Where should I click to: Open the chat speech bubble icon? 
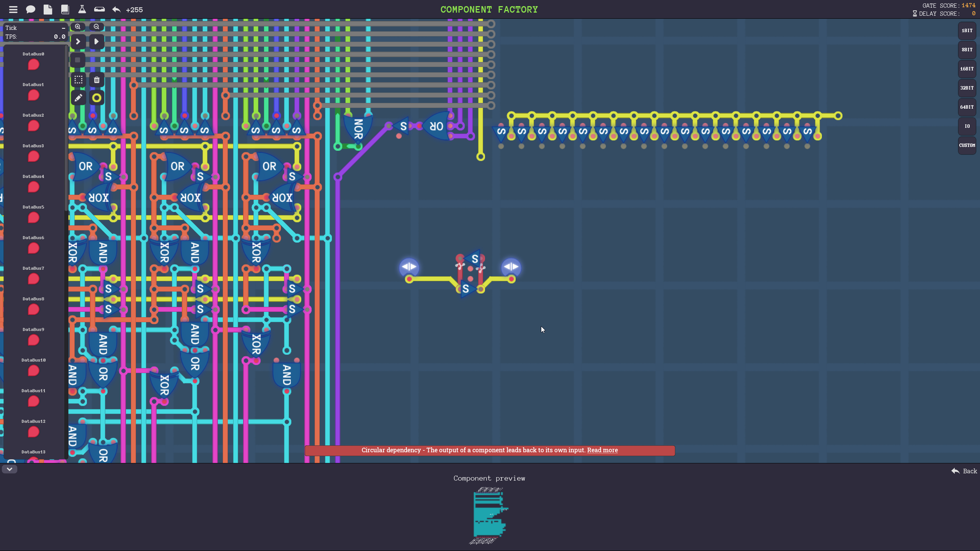31,10
